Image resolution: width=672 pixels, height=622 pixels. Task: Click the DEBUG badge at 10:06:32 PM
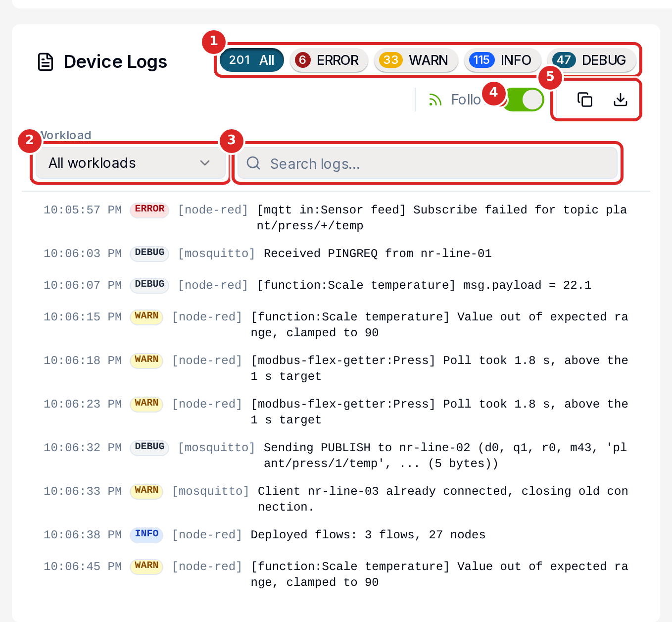[149, 447]
